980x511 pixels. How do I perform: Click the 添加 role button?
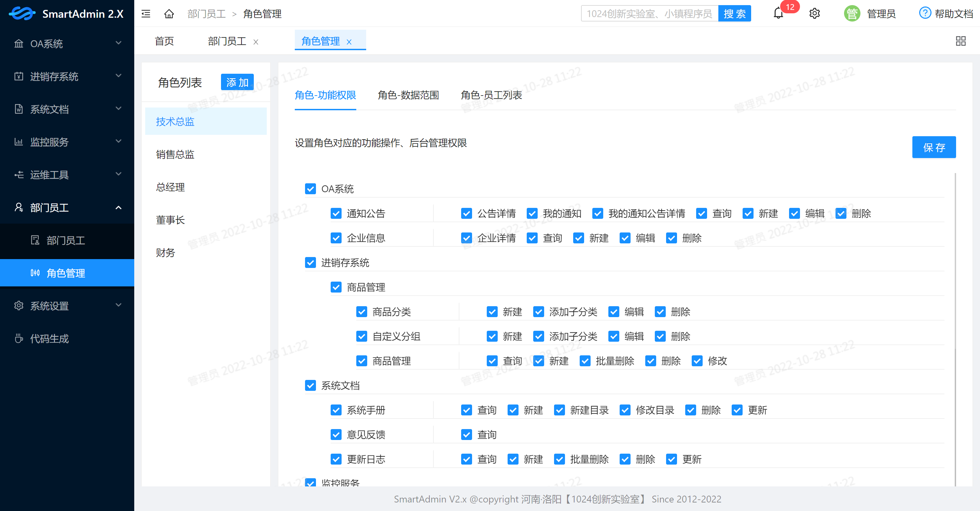(x=237, y=82)
